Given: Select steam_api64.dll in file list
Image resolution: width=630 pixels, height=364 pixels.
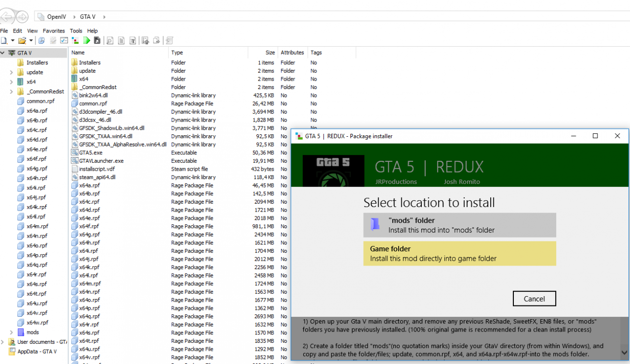Looking at the screenshot, I should [97, 177].
